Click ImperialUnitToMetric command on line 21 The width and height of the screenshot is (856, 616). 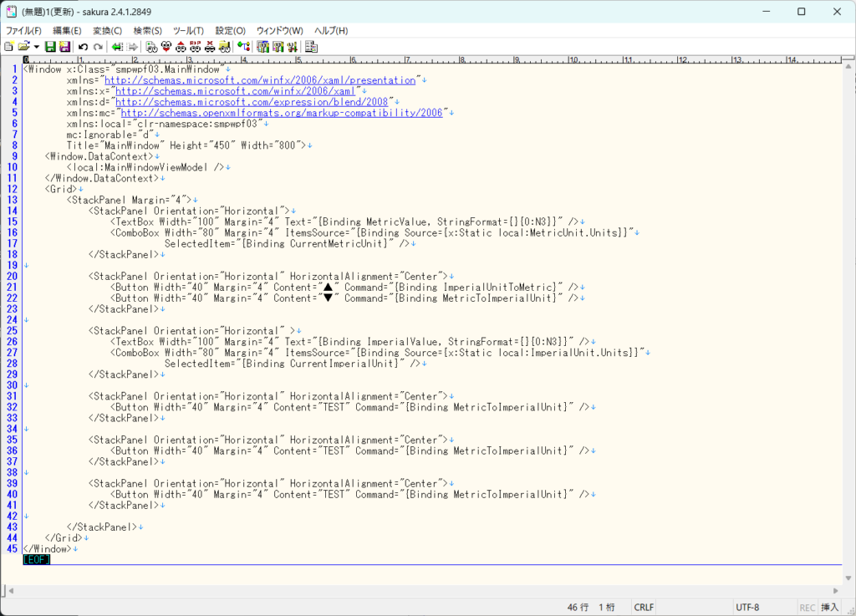point(500,288)
